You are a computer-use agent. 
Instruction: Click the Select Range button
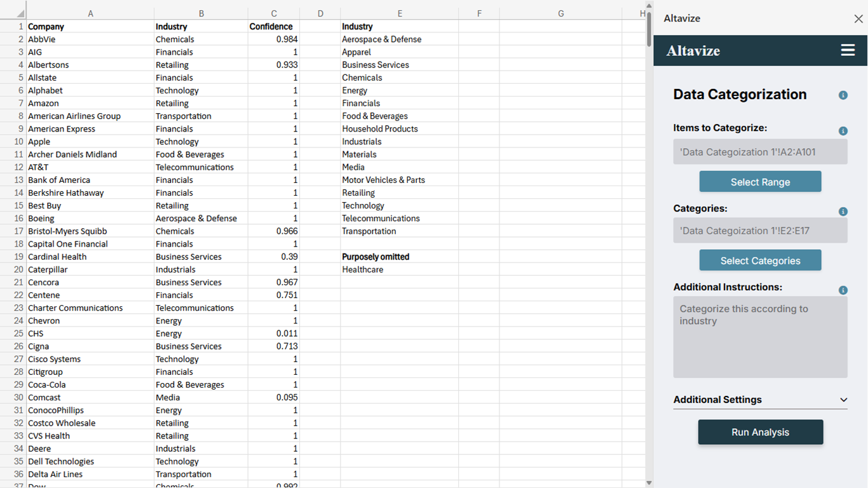(x=760, y=182)
